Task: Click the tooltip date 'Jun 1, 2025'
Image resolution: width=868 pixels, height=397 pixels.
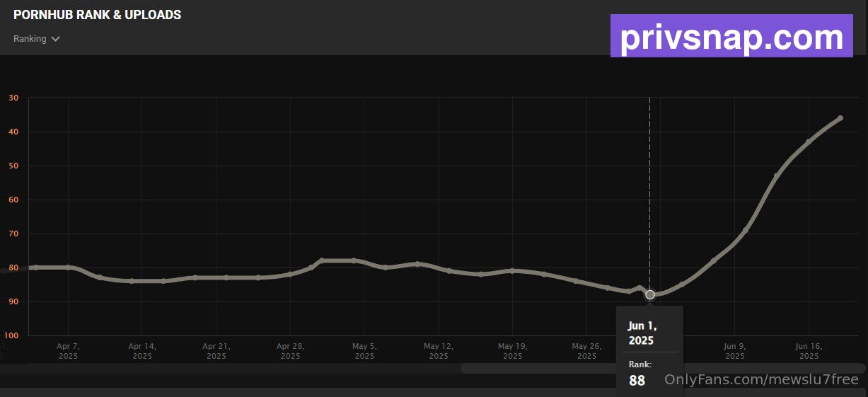Action: pos(642,333)
